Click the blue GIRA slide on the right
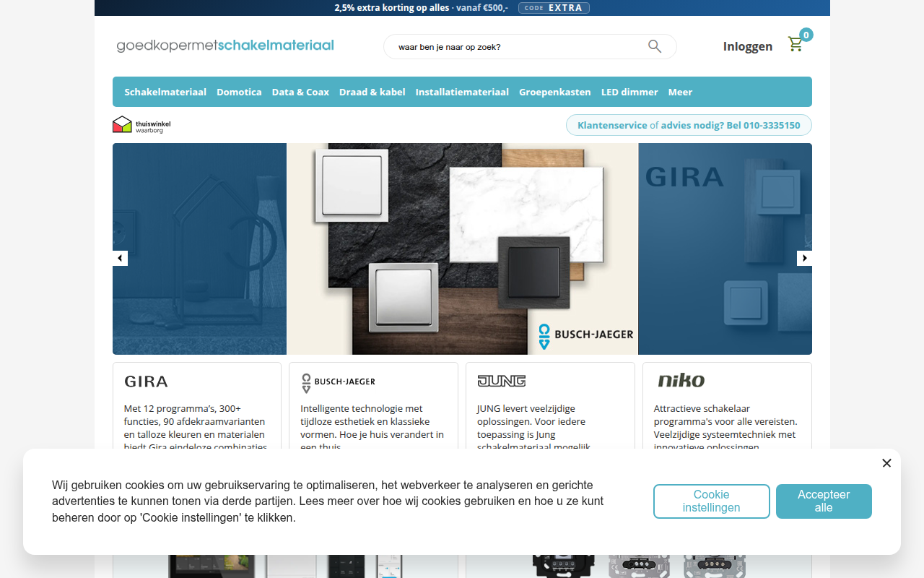Viewport: 924px width, 578px height. (x=725, y=249)
